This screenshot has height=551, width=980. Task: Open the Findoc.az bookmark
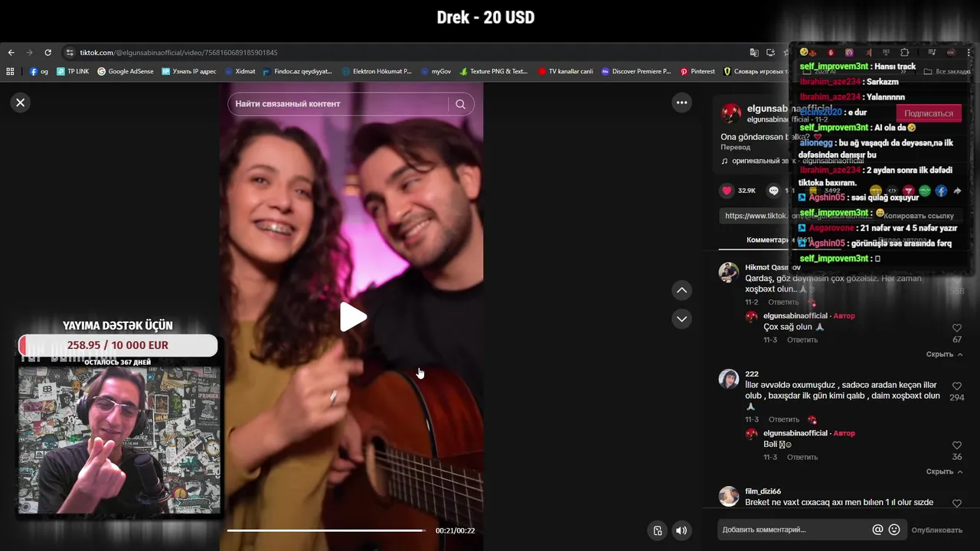tap(297, 71)
